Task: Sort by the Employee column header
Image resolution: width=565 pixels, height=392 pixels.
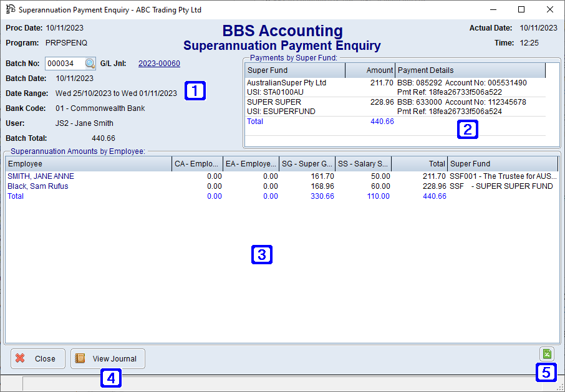Action: pyautogui.click(x=87, y=163)
